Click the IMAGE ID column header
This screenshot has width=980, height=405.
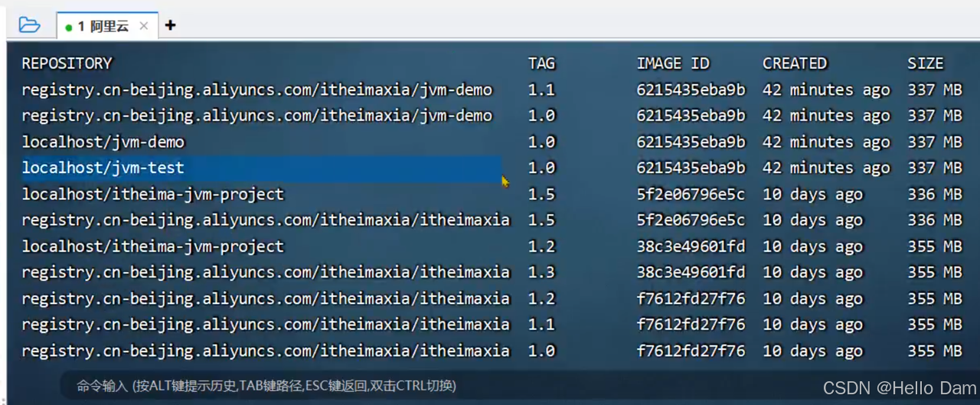click(673, 64)
